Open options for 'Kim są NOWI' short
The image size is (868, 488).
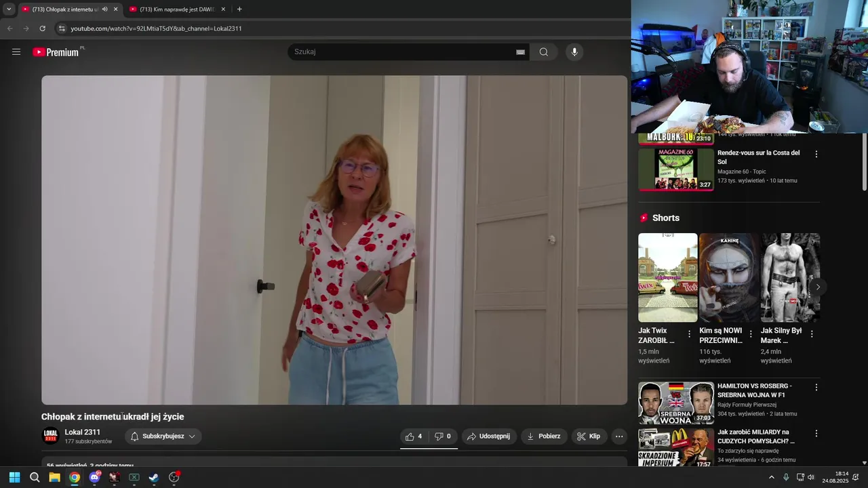(x=750, y=334)
